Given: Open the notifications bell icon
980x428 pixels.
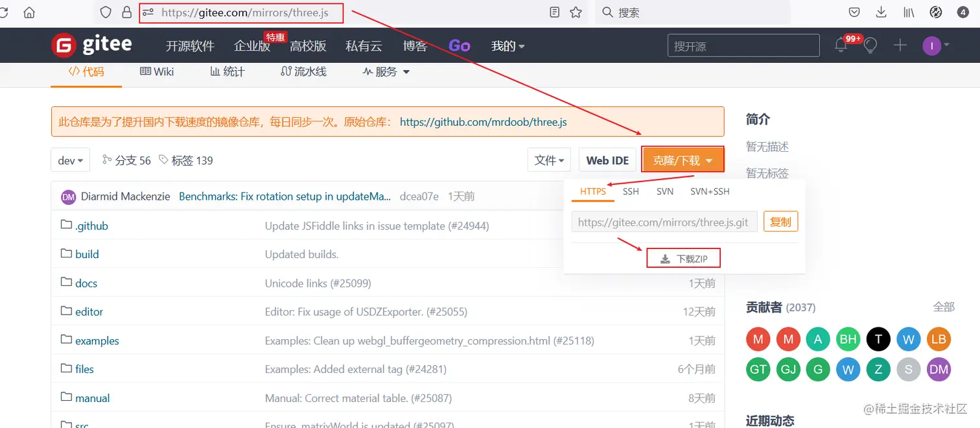Looking at the screenshot, I should 841,45.
